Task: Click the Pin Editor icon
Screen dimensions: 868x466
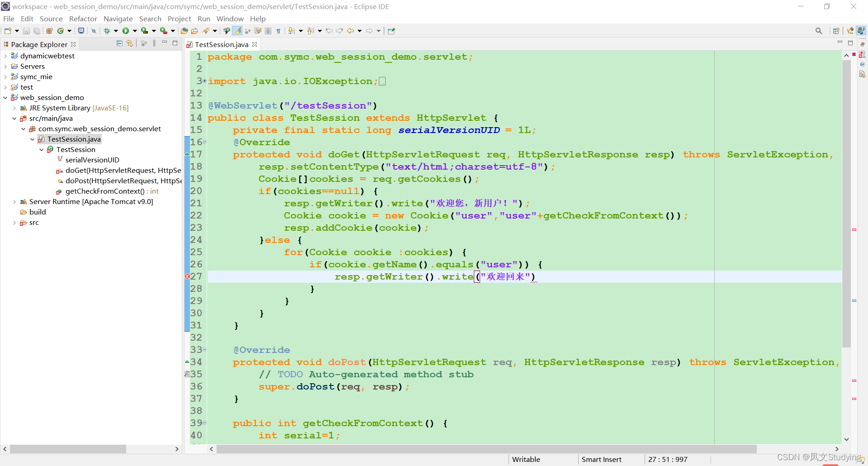Action: coord(392,31)
